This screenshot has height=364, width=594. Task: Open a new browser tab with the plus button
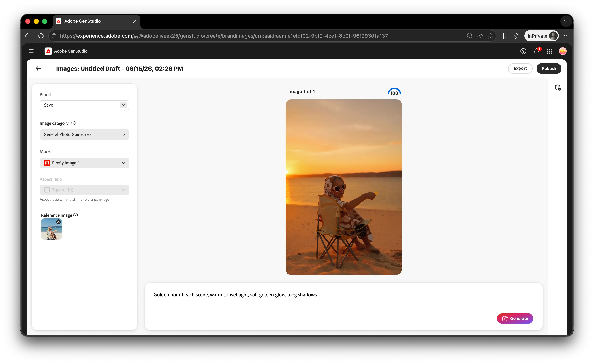[x=148, y=21]
